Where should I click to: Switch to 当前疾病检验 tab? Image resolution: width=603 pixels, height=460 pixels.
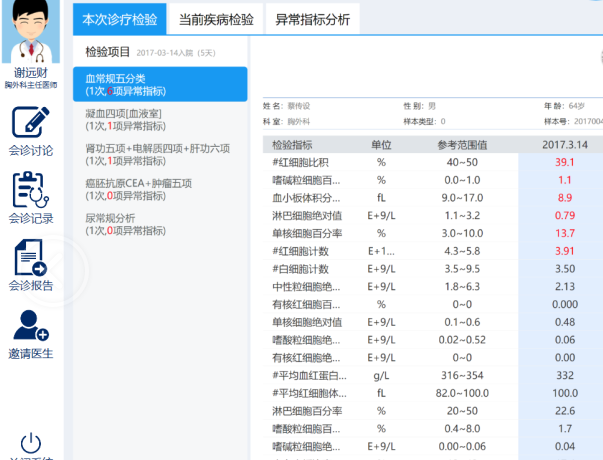[x=215, y=19]
